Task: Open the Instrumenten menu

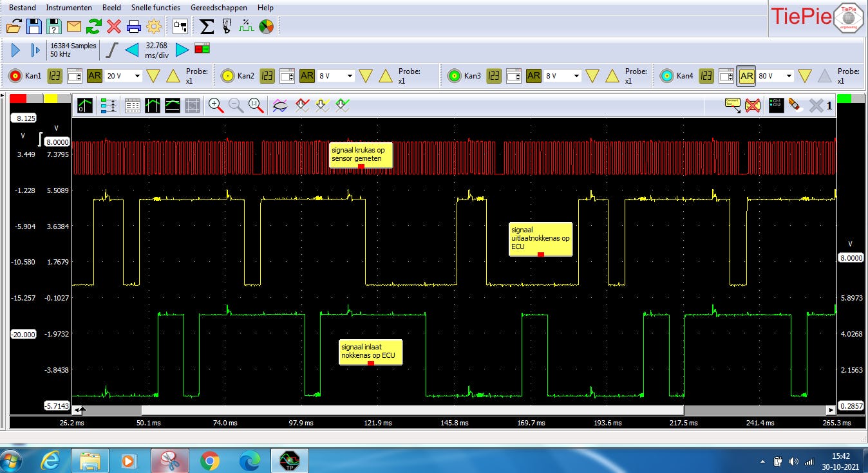Action: [x=69, y=8]
